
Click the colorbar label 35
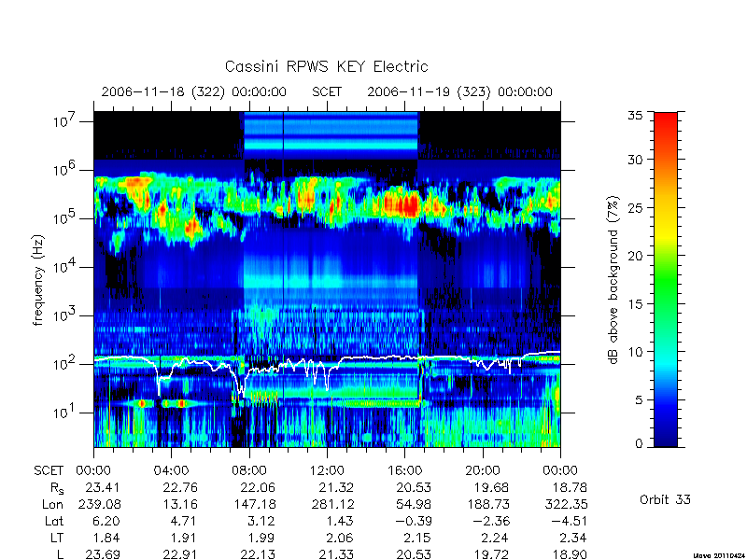pos(635,115)
